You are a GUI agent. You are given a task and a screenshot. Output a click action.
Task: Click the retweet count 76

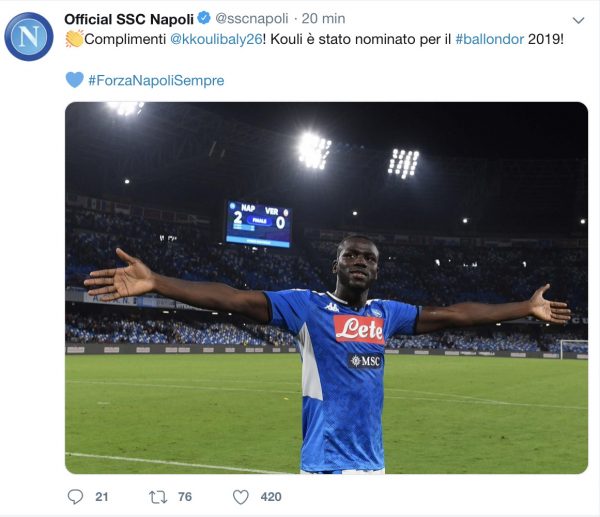click(x=185, y=497)
